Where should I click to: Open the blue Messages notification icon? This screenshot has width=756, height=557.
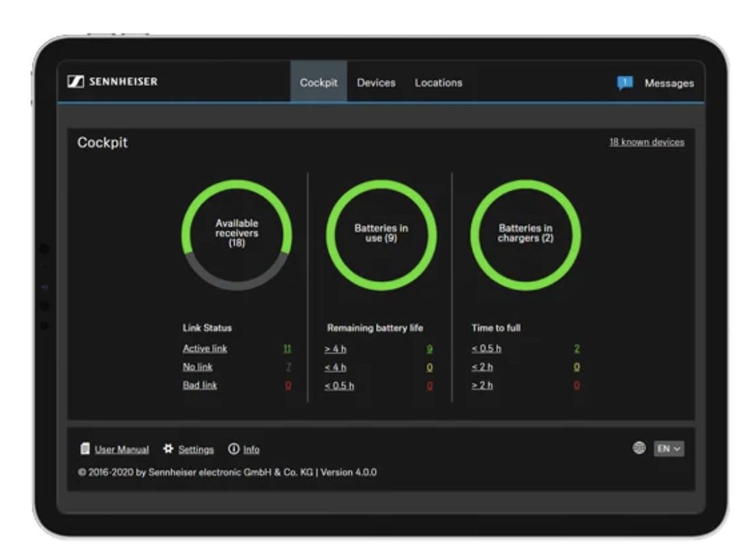point(625,83)
